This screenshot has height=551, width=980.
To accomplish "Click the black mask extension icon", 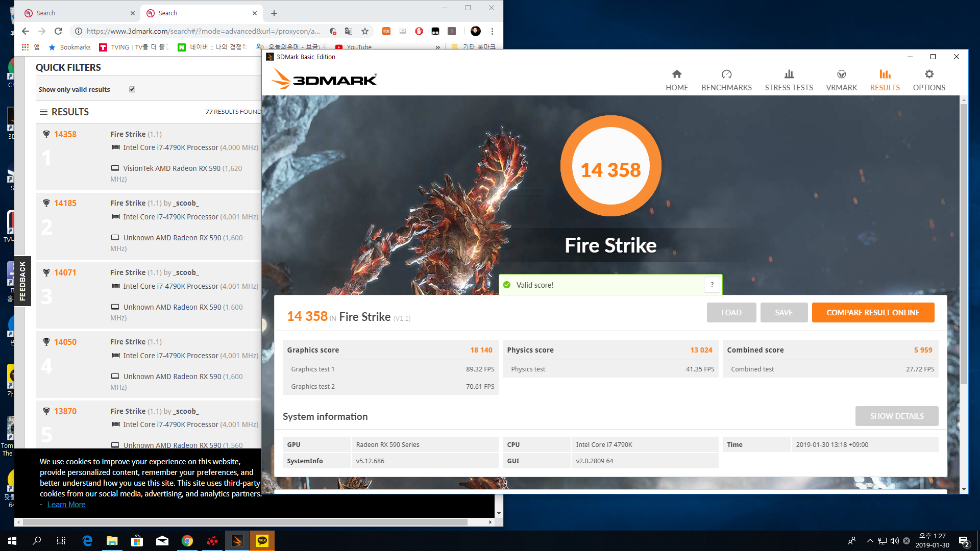I will point(435,31).
